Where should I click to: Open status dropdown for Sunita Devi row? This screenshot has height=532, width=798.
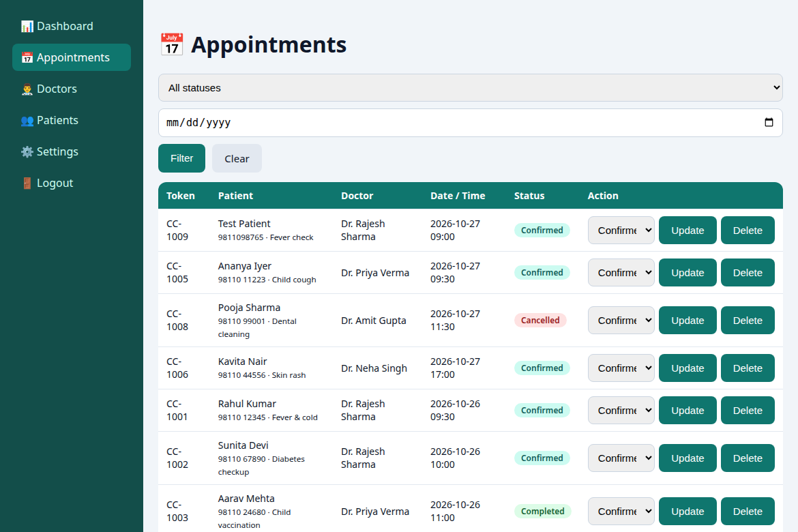(x=621, y=458)
